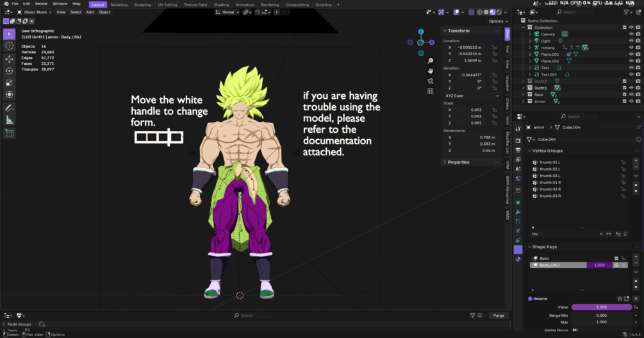
Task: Adjust Body_LSSJ shape key value field
Action: (599, 266)
